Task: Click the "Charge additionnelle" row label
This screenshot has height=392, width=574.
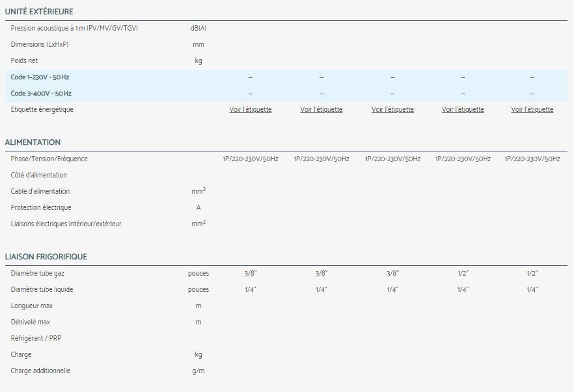Action: tap(40, 371)
